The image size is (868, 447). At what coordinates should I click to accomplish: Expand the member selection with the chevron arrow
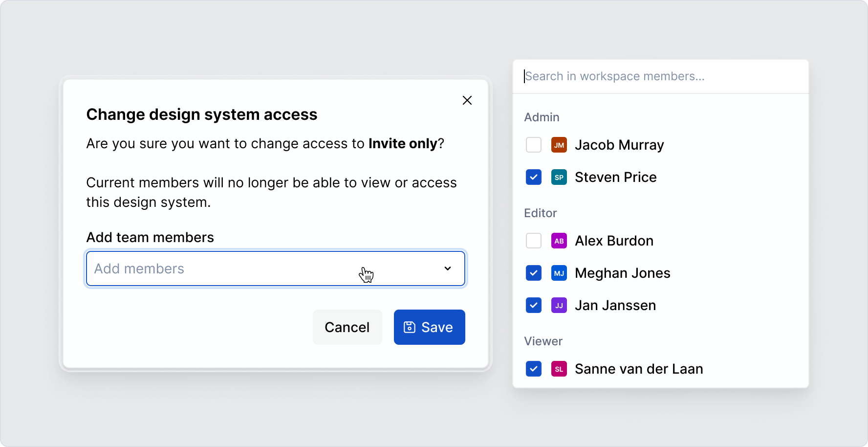tap(448, 268)
